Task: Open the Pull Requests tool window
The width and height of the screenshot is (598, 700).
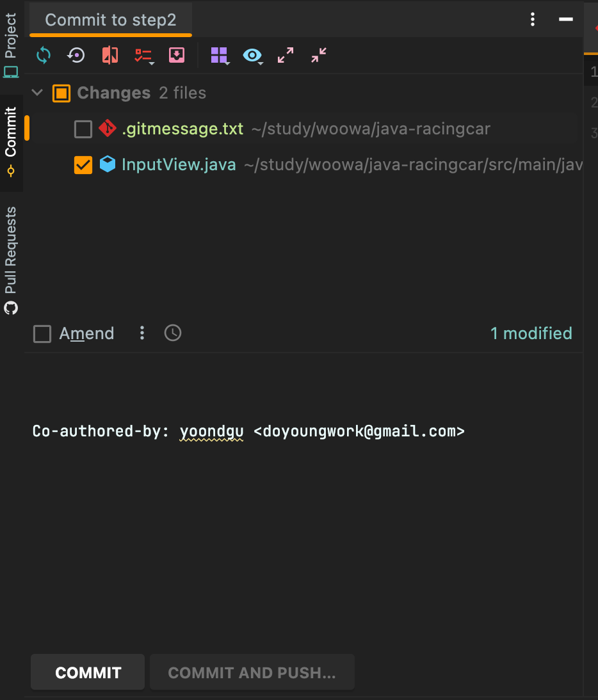Action: coord(11,259)
